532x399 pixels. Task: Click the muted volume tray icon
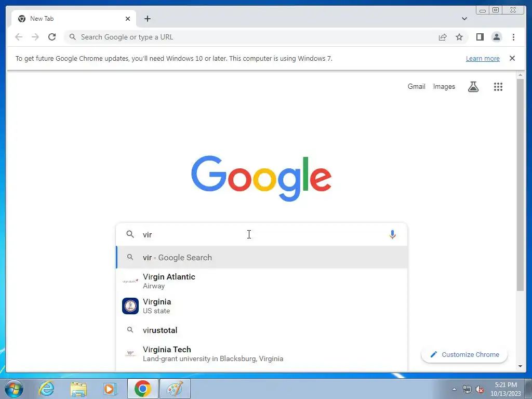pyautogui.click(x=480, y=389)
